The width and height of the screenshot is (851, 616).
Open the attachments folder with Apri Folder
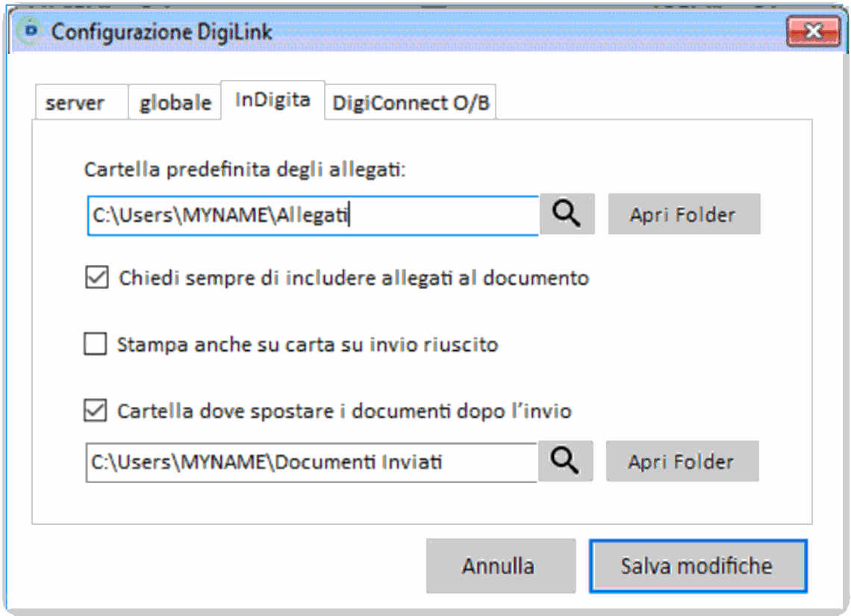(x=684, y=214)
